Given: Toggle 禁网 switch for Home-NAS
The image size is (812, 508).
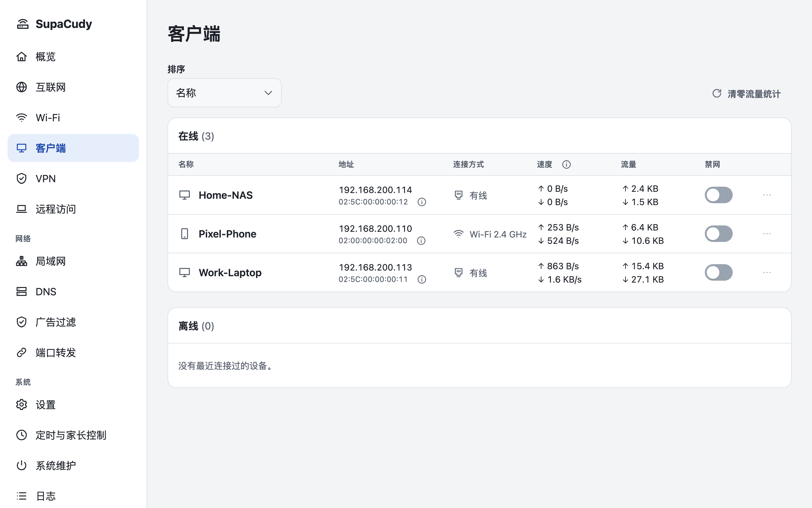Looking at the screenshot, I should click(718, 195).
